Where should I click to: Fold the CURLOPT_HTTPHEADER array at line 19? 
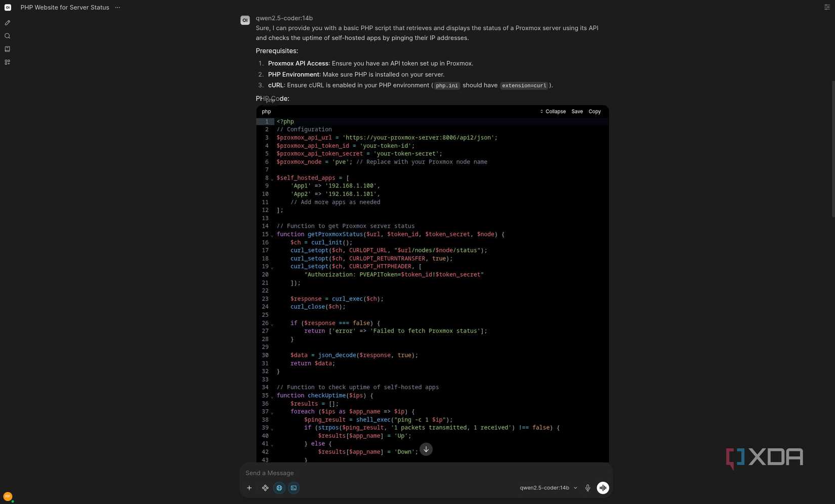[x=272, y=267]
